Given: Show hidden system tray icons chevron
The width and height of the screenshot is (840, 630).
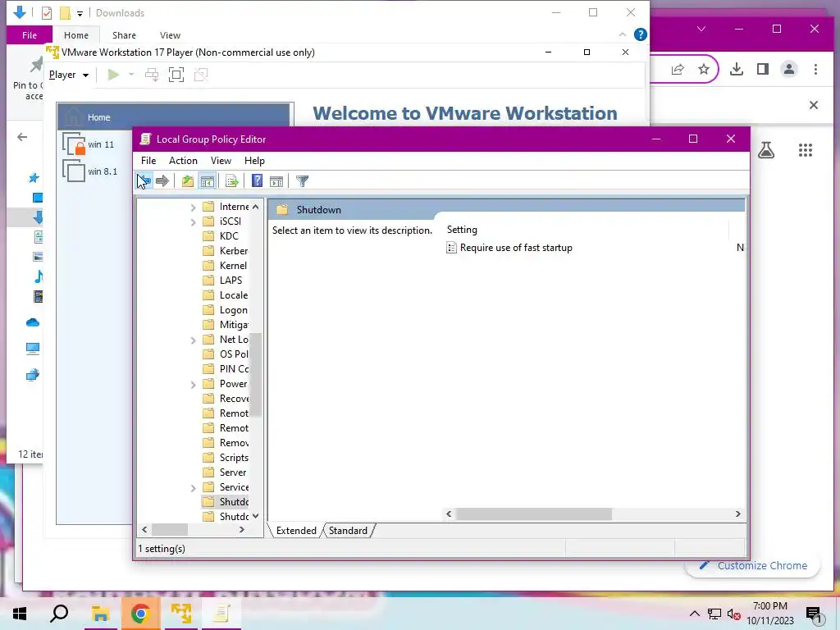Looking at the screenshot, I should click(694, 614).
